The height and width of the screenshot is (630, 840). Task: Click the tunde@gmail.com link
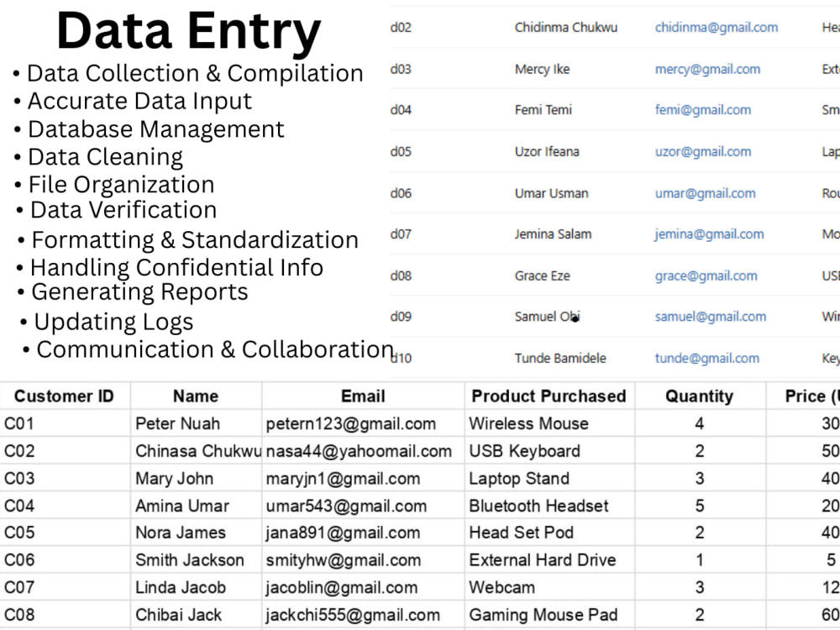(x=707, y=359)
